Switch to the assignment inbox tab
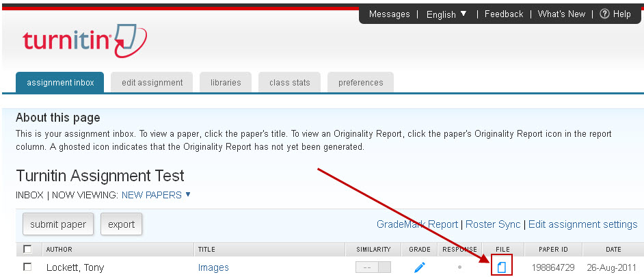The width and height of the screenshot is (644, 277). coord(60,83)
